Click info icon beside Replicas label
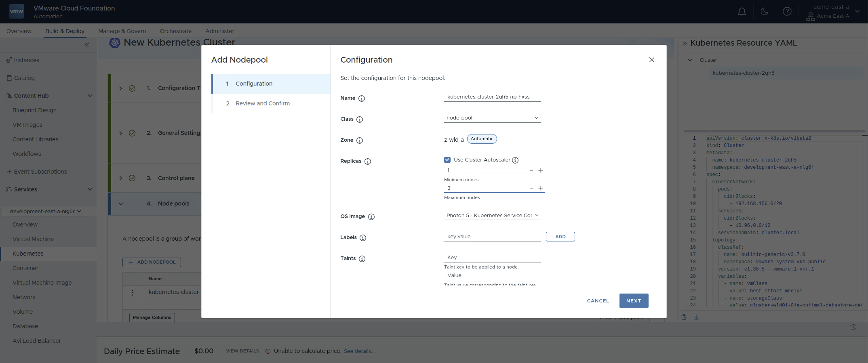The width and height of the screenshot is (868, 363). (368, 162)
